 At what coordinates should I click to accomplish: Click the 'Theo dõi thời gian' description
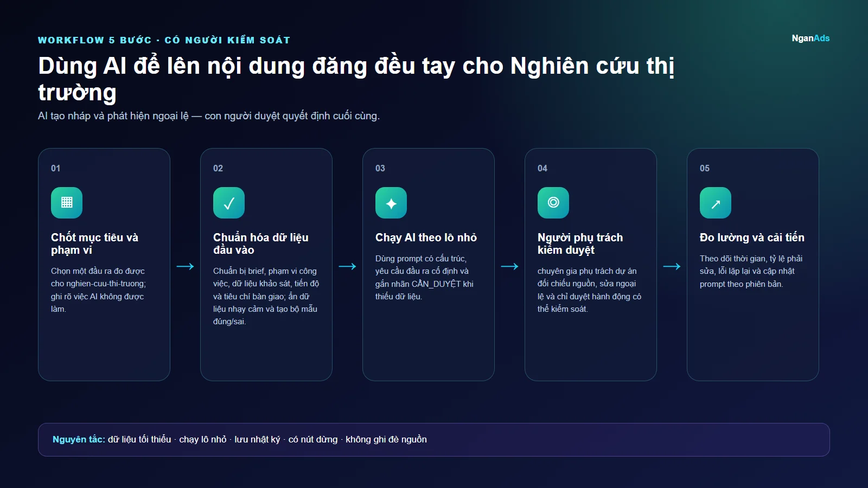(751, 271)
